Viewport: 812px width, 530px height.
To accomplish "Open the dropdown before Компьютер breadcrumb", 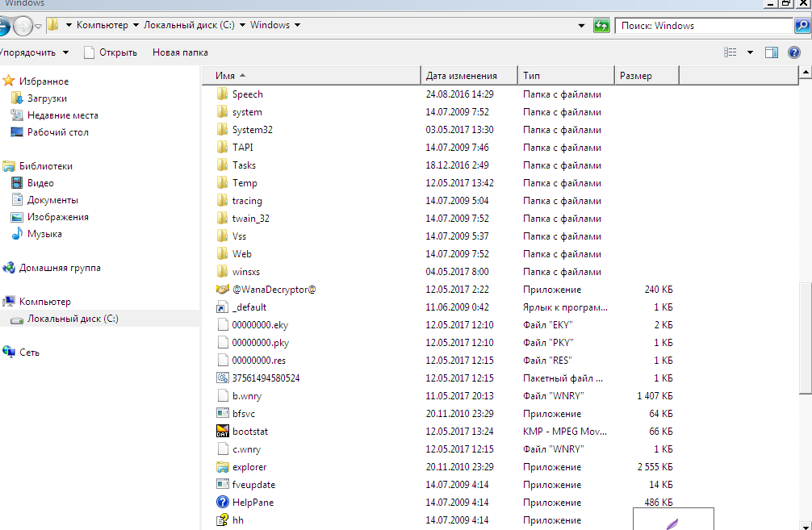I will (69, 25).
